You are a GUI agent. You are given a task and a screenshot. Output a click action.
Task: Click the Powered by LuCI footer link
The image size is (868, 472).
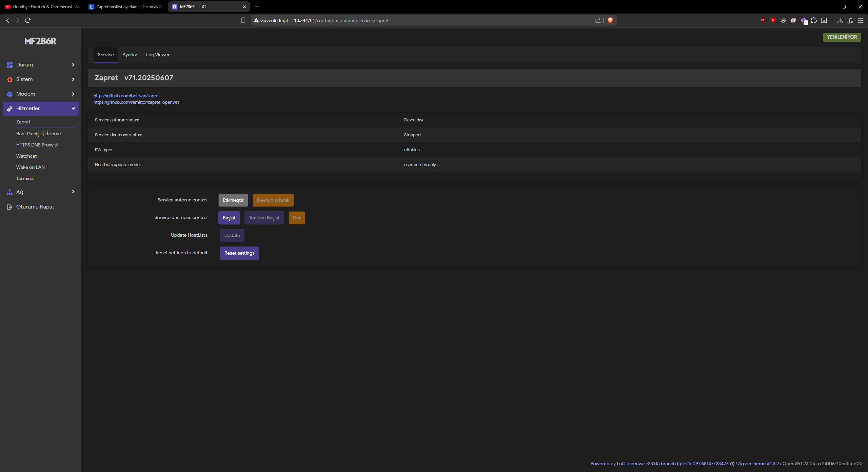662,464
